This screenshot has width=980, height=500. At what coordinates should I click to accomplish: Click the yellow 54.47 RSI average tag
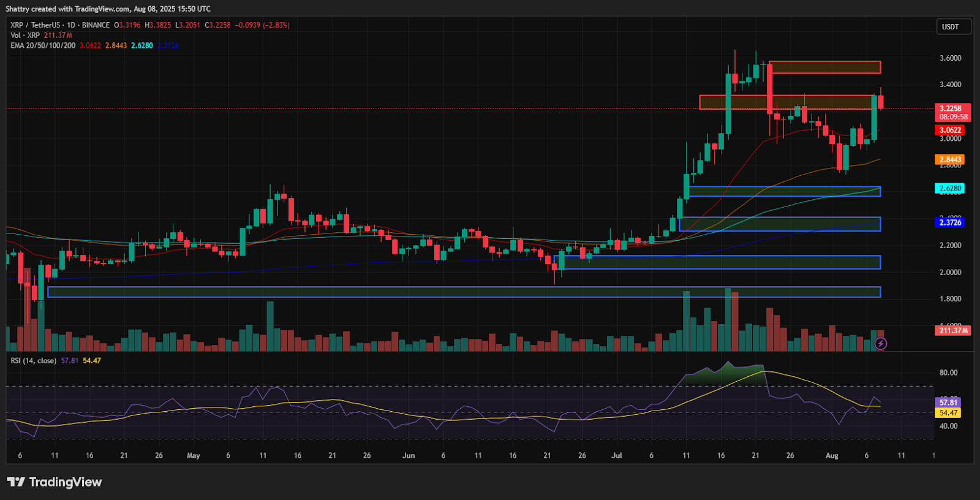(948, 412)
